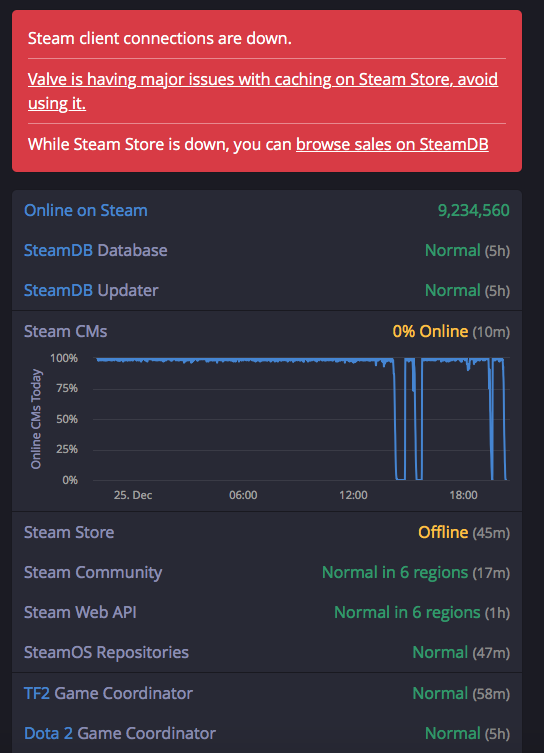Screen dimensions: 544x753
Task: Click the (45m) duration beside Offline
Action: coord(491,533)
